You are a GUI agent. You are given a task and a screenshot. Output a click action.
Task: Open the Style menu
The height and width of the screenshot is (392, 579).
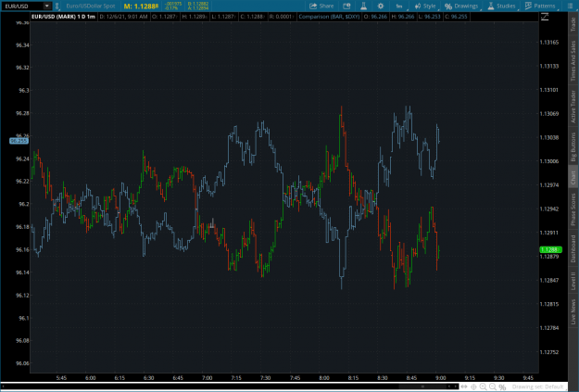pos(425,6)
